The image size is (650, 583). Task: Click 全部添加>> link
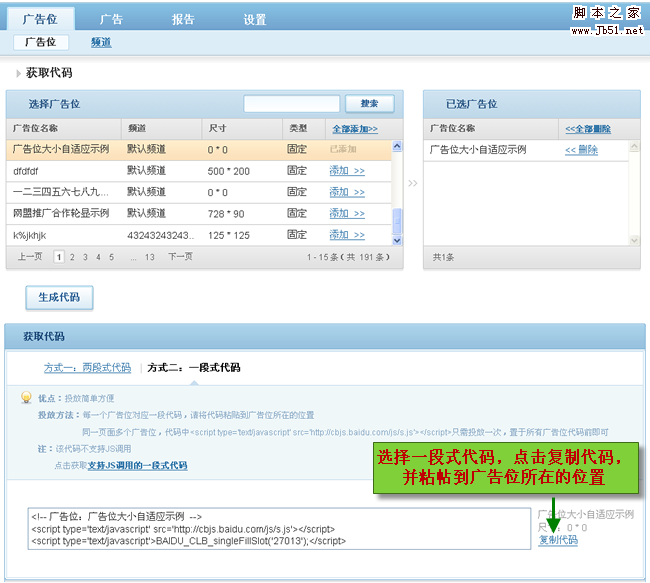point(355,129)
